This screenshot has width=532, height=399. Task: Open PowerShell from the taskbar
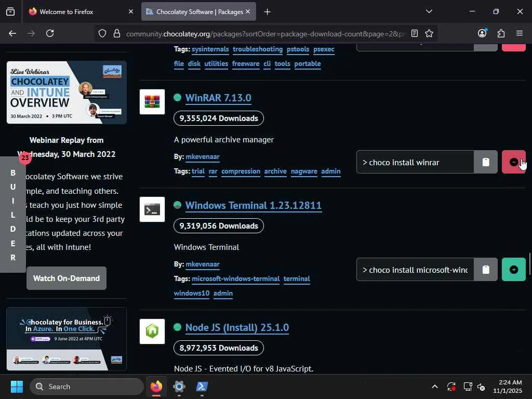[202, 387]
